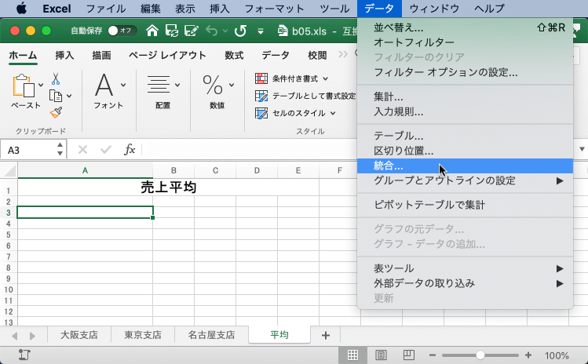Click the Copy icon
This screenshot has width=588, height=364.
point(56,96)
